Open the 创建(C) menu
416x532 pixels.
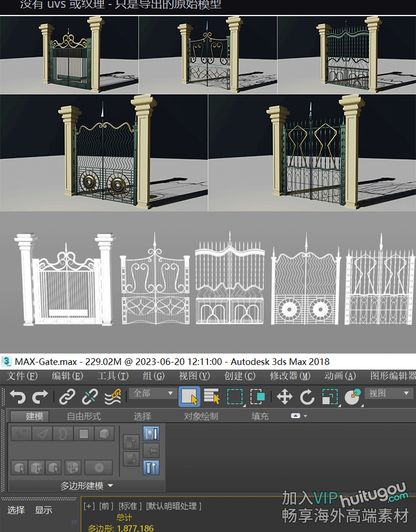[240, 376]
